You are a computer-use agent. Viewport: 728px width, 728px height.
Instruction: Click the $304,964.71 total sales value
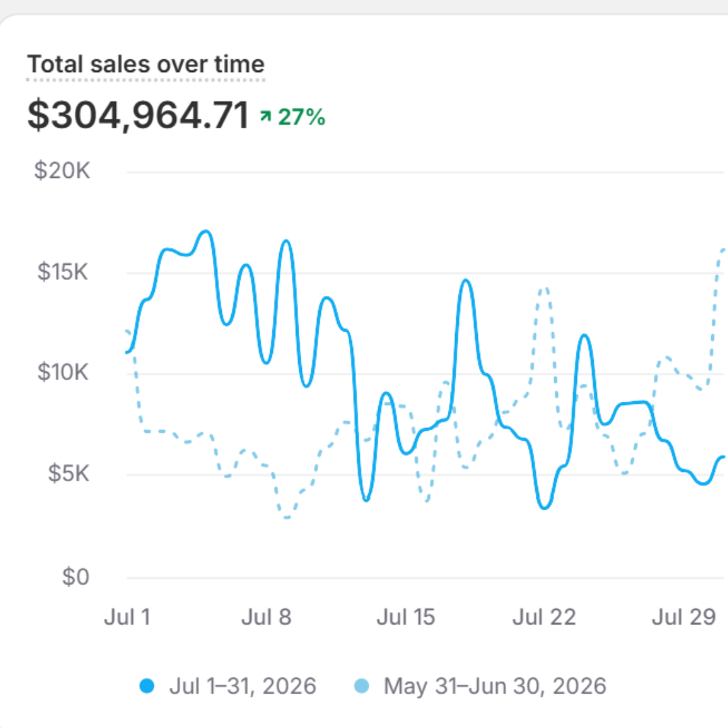(x=138, y=116)
